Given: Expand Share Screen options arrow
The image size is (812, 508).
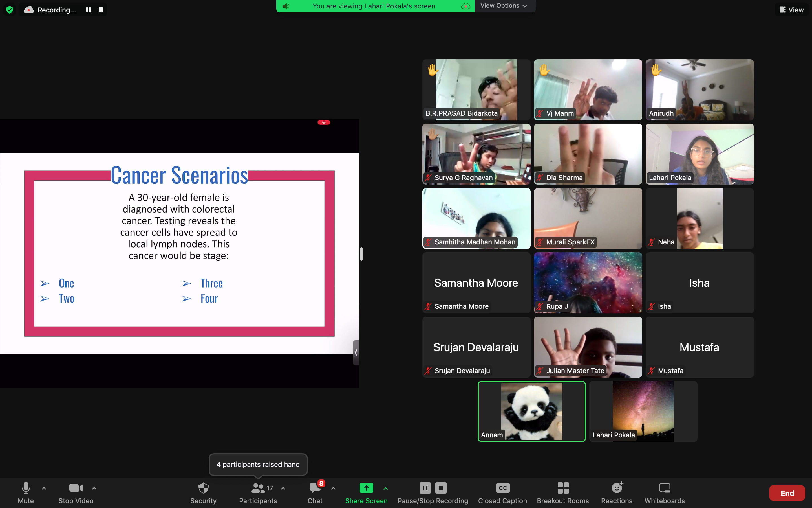Looking at the screenshot, I should pos(385,488).
